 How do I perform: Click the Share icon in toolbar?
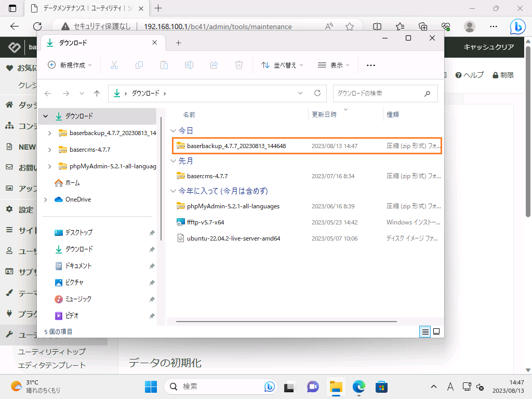[x=214, y=65]
